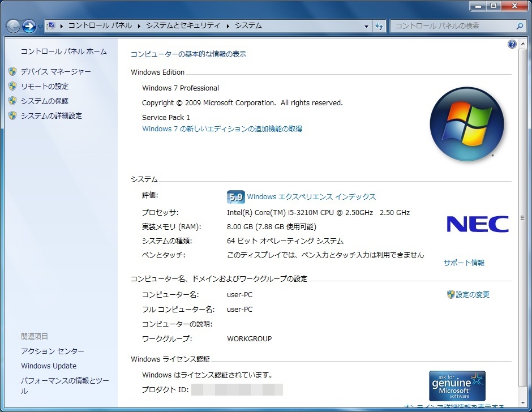Click shield icon beside デバイス マネージャー
The image size is (532, 412).
point(12,71)
